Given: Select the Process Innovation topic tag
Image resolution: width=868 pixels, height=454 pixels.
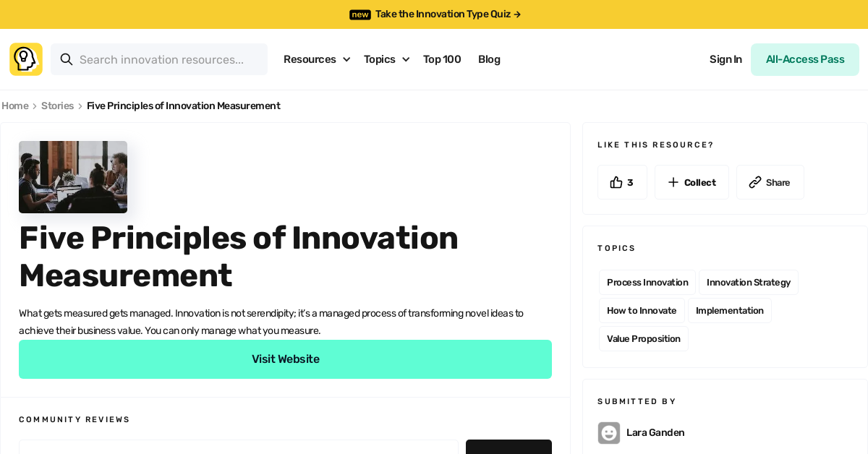Looking at the screenshot, I should (647, 282).
